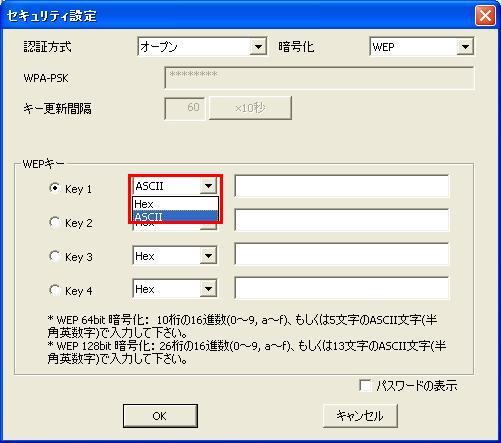Select the Key 4 radio button
Screen dimensions: 501x443
tap(55, 290)
